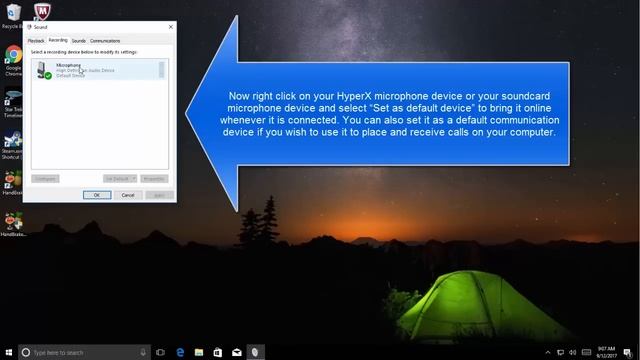Click the search box microphone icon
The image size is (640, 360).
click(x=143, y=352)
